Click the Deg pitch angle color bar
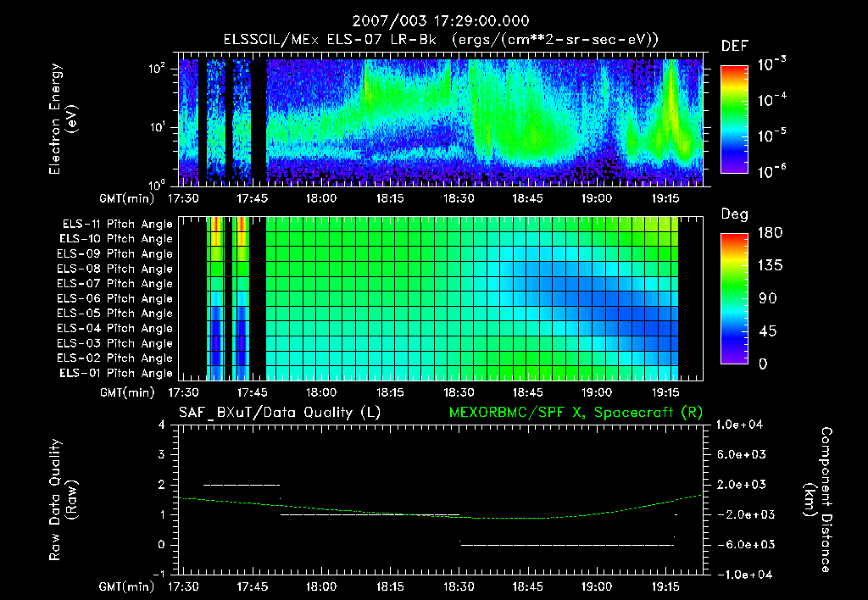 pos(734,298)
